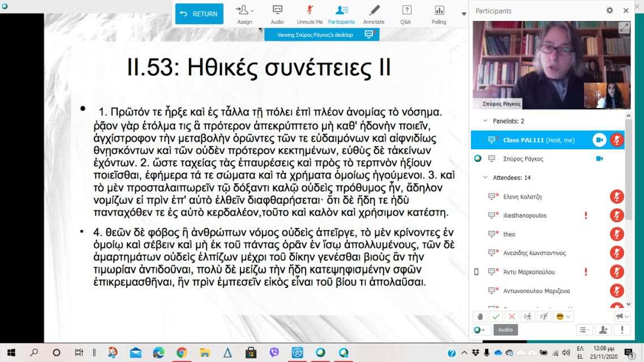This screenshot has height=362, width=644.
Task: Open the Polling panel
Action: pyautogui.click(x=439, y=14)
